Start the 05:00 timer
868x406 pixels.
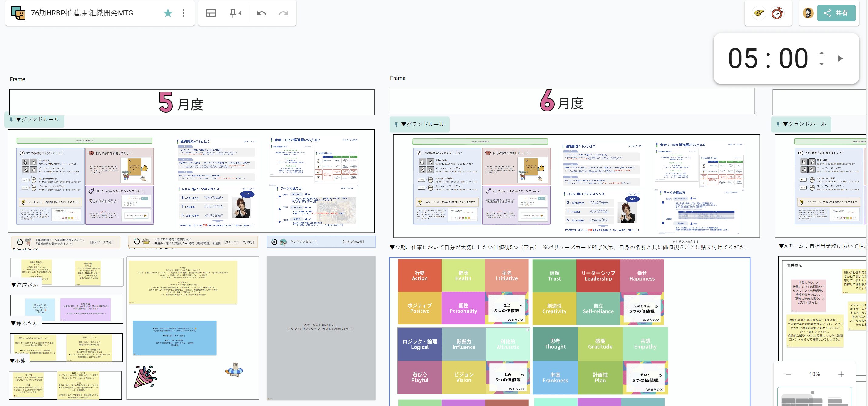pyautogui.click(x=840, y=58)
